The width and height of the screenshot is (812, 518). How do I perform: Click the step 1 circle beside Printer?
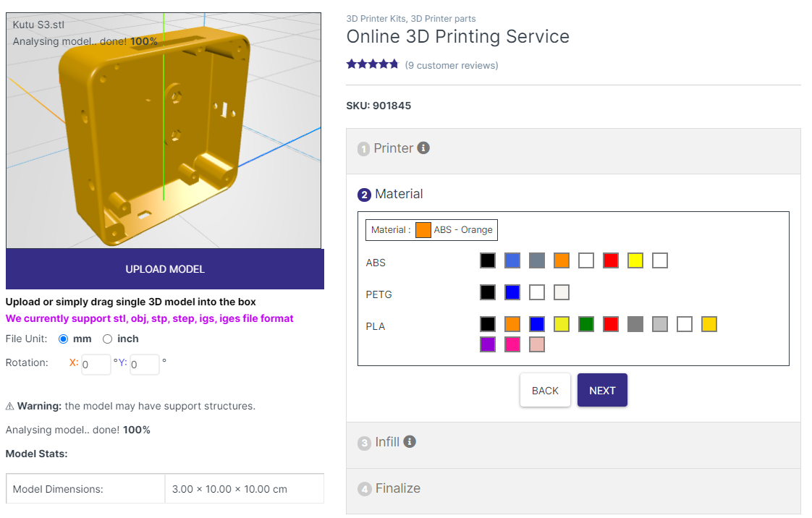point(363,148)
